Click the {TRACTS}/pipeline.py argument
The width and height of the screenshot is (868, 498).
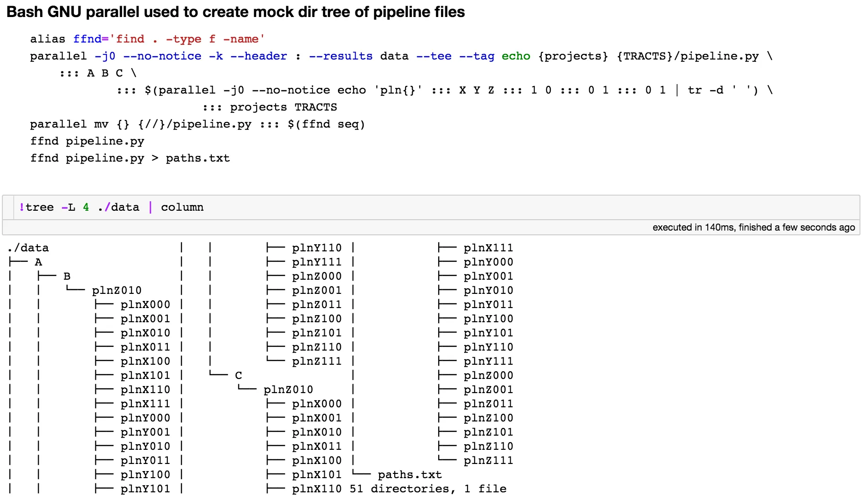point(687,56)
